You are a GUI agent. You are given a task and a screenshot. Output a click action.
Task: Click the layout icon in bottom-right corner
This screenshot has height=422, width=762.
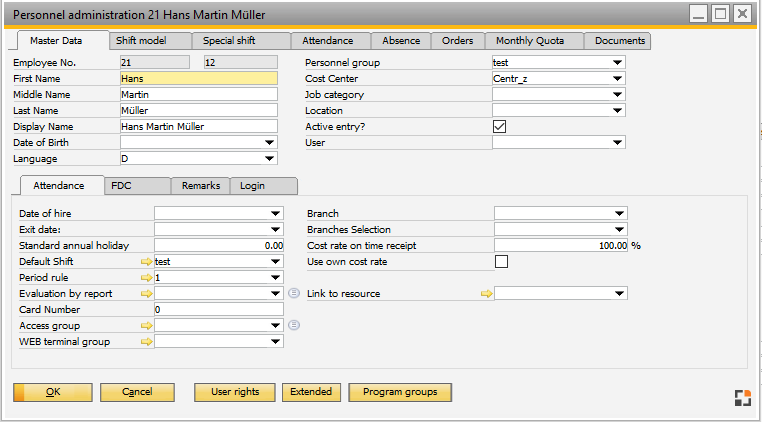point(742,397)
